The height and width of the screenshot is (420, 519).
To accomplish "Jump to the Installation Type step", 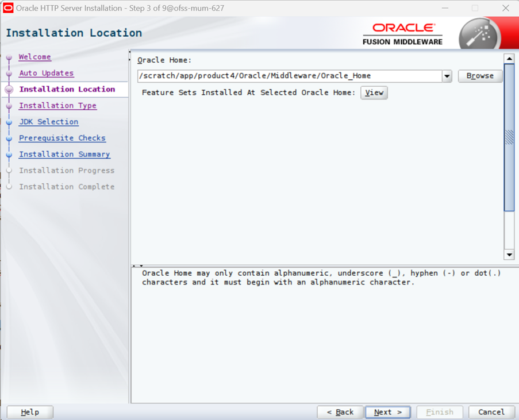I will click(x=57, y=106).
